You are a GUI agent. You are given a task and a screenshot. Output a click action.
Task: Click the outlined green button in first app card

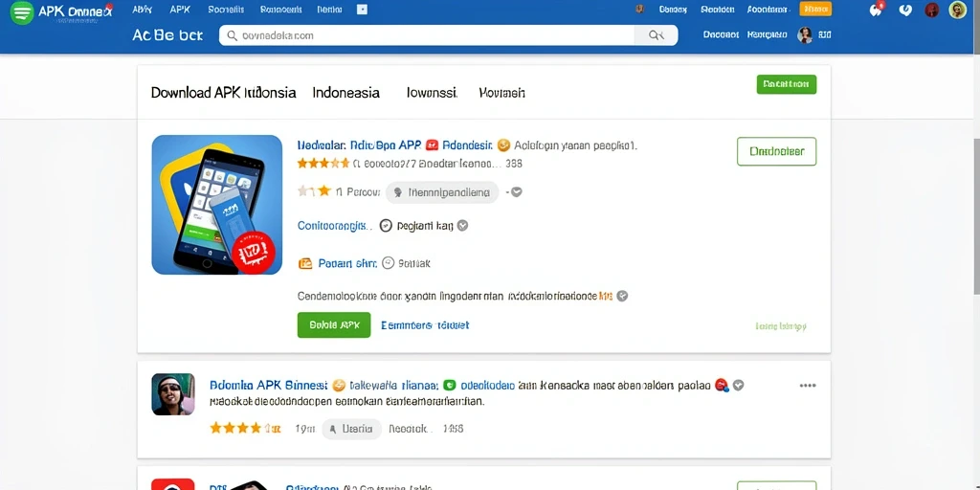[776, 151]
